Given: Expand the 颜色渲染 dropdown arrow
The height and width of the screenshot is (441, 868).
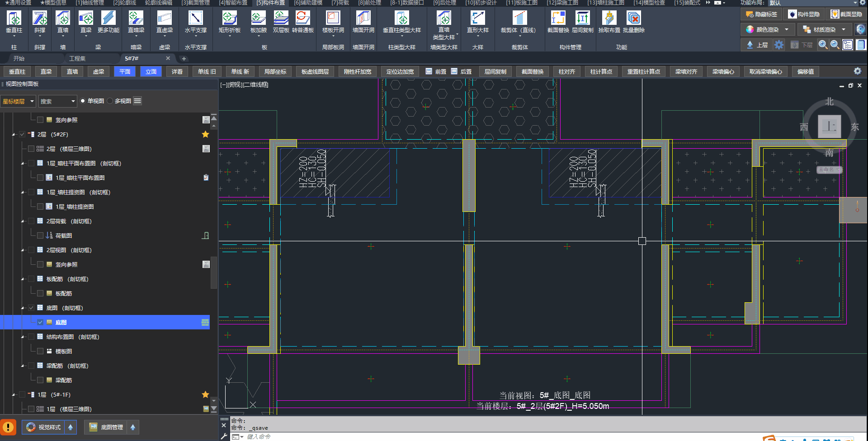Looking at the screenshot, I should coord(787,30).
